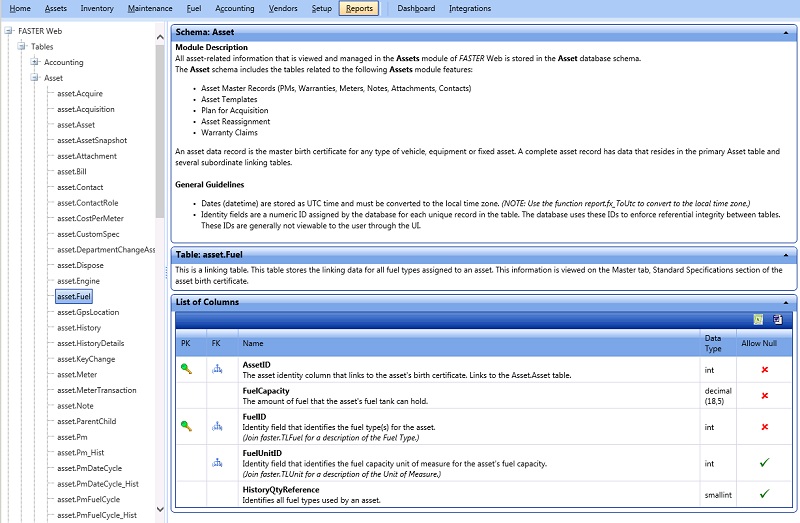The width and height of the screenshot is (800, 523).
Task: Click tree scrollbar up arrow
Action: [x=160, y=37]
